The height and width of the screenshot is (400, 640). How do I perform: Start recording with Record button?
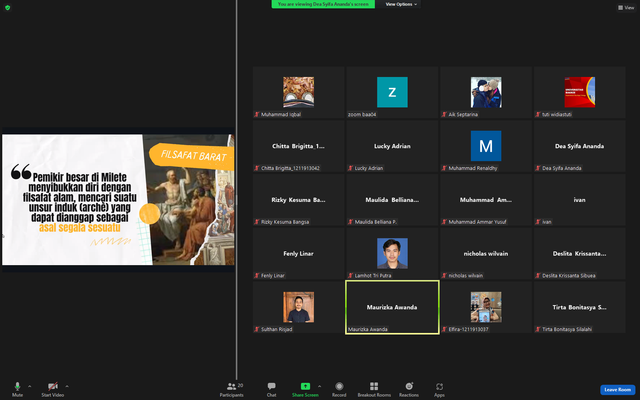click(339, 389)
